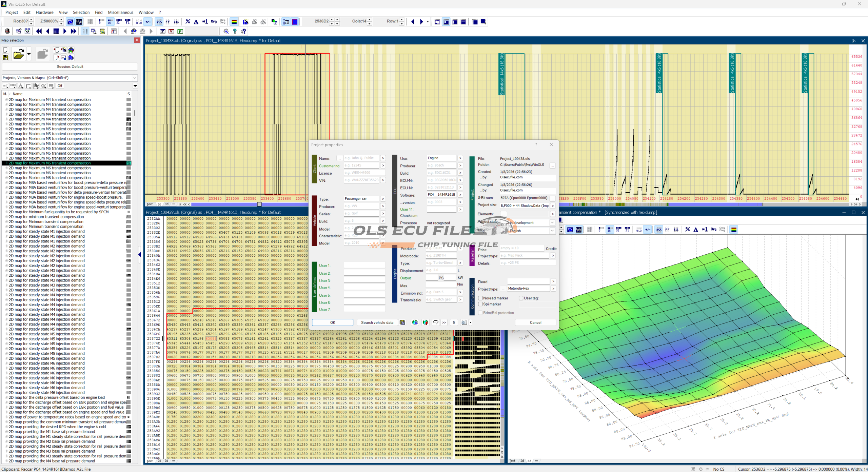Check the User tag checkbox
This screenshot has height=472, width=868.
pyautogui.click(x=521, y=298)
